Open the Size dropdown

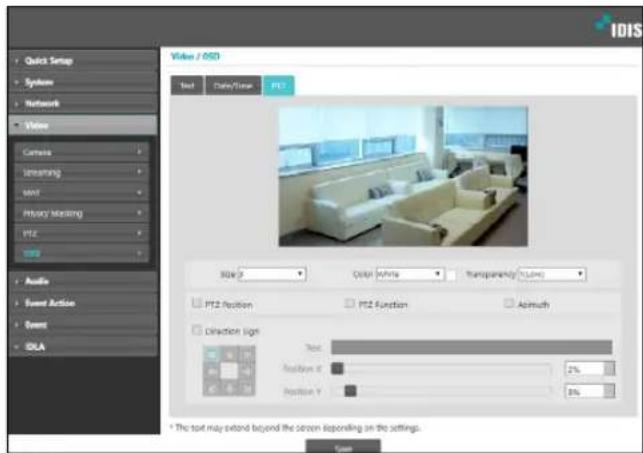click(272, 274)
